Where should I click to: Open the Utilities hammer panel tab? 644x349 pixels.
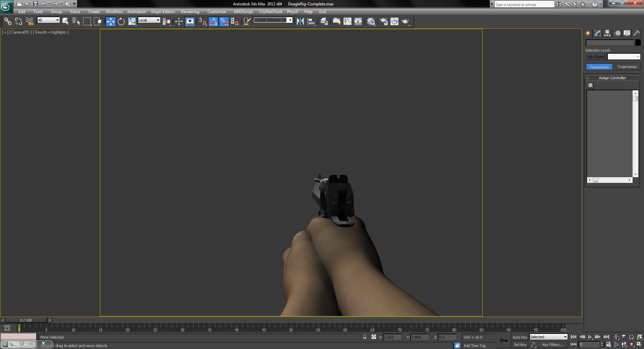pyautogui.click(x=637, y=33)
